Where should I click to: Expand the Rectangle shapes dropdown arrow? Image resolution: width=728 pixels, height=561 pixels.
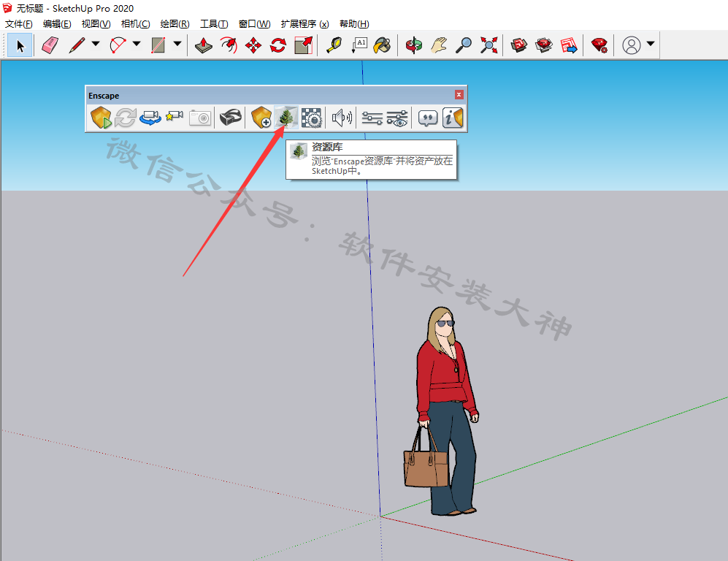click(x=177, y=44)
